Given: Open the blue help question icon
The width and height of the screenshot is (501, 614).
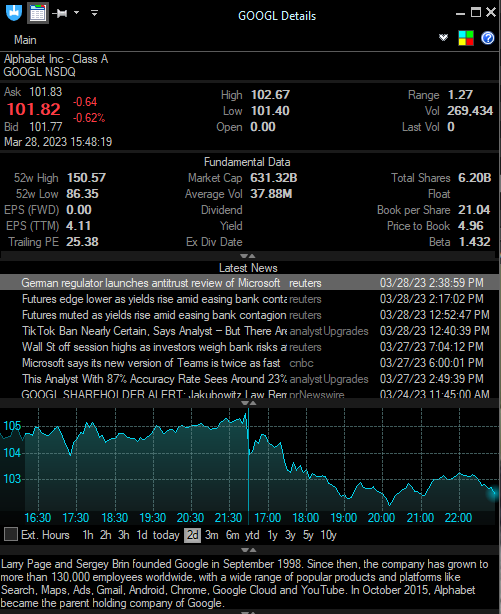Looking at the screenshot, I should (x=488, y=38).
